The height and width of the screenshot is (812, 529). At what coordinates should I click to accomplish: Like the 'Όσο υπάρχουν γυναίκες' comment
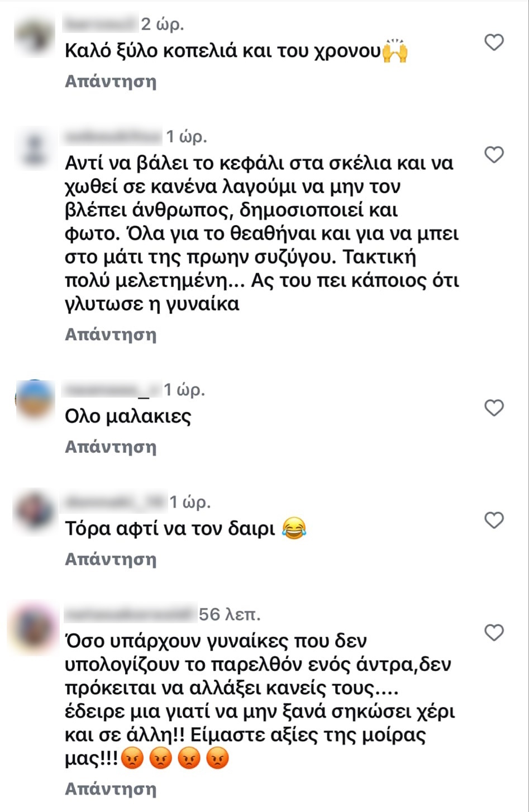494,633
